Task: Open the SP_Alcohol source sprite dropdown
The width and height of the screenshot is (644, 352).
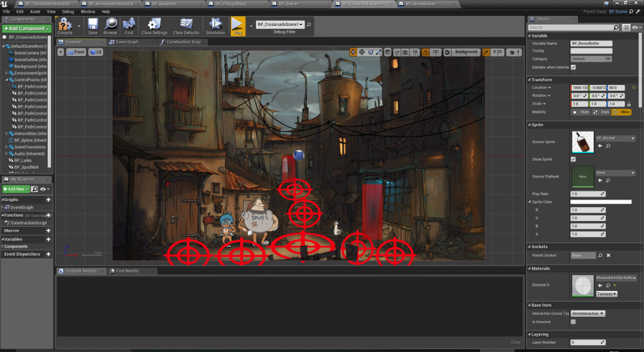Action: pyautogui.click(x=615, y=138)
